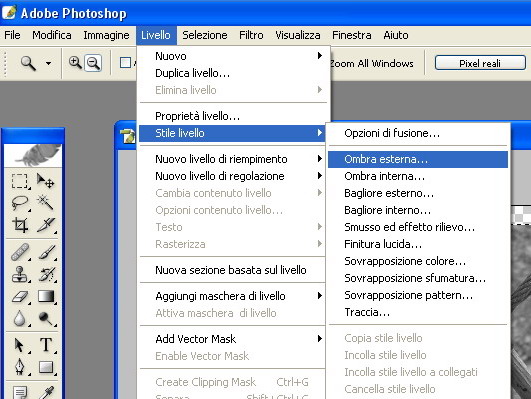Choose Duplica livello

[233, 73]
